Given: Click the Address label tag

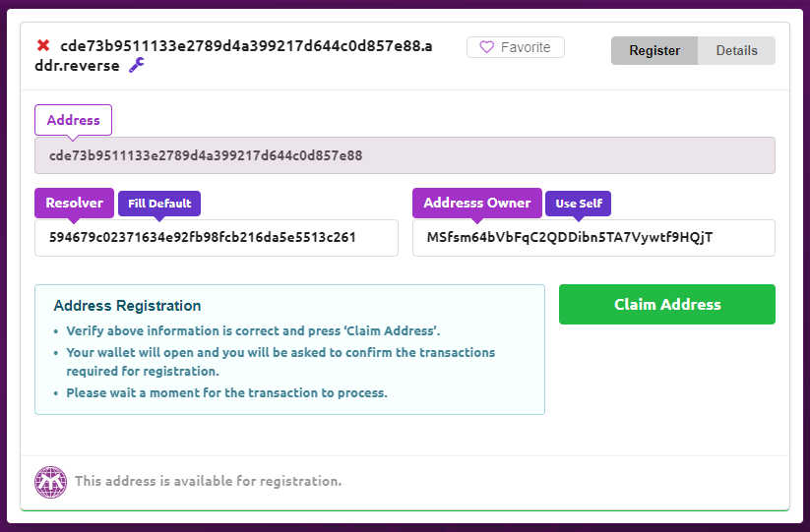Looking at the screenshot, I should pyautogui.click(x=74, y=120).
